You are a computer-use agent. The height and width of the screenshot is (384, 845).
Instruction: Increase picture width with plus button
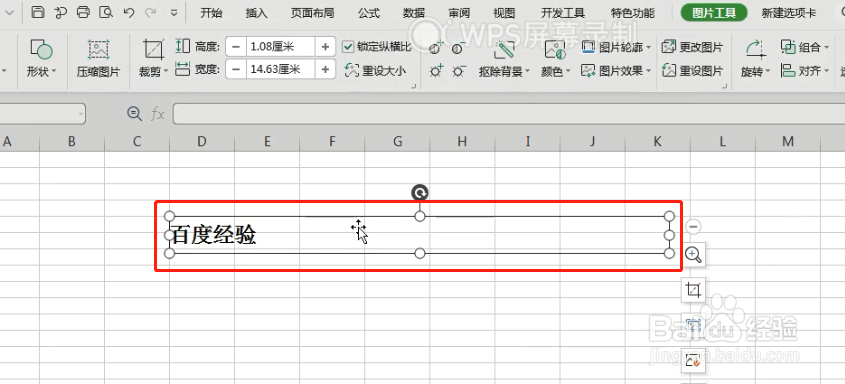[x=325, y=69]
